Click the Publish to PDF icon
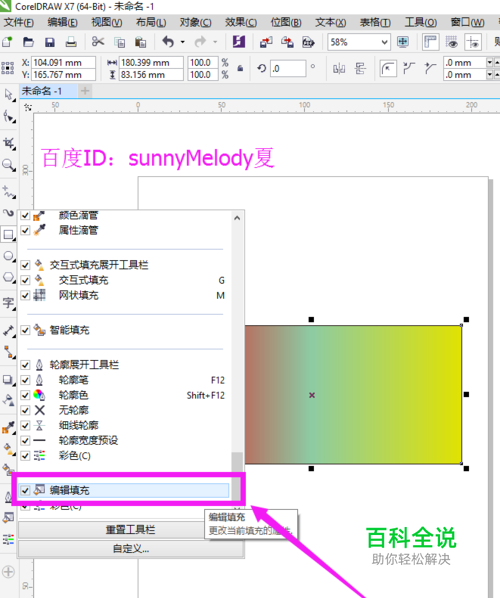The width and height of the screenshot is (500, 598). point(308,42)
